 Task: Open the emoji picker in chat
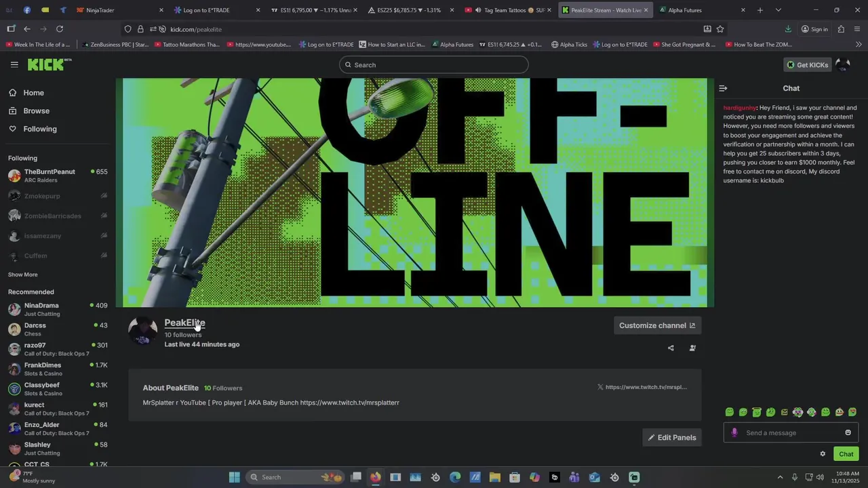(x=848, y=432)
